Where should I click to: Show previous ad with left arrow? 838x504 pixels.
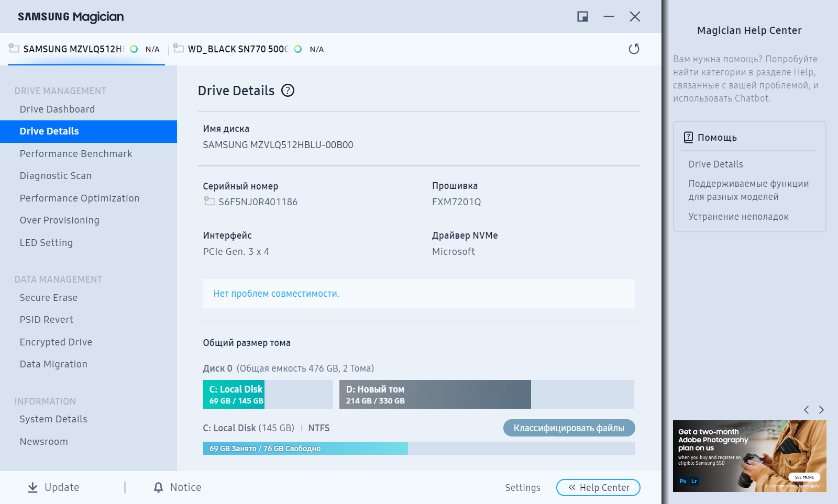(807, 410)
